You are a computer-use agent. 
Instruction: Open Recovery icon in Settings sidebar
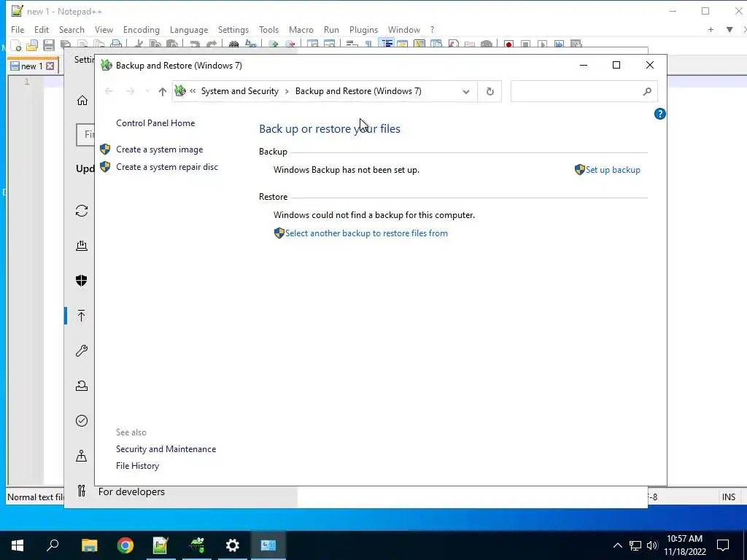point(82,386)
